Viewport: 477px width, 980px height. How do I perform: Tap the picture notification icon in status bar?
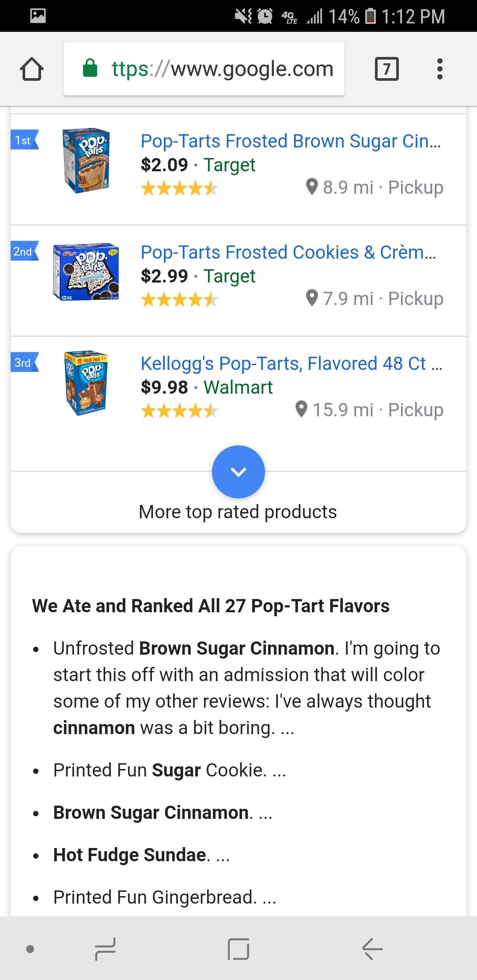38,16
